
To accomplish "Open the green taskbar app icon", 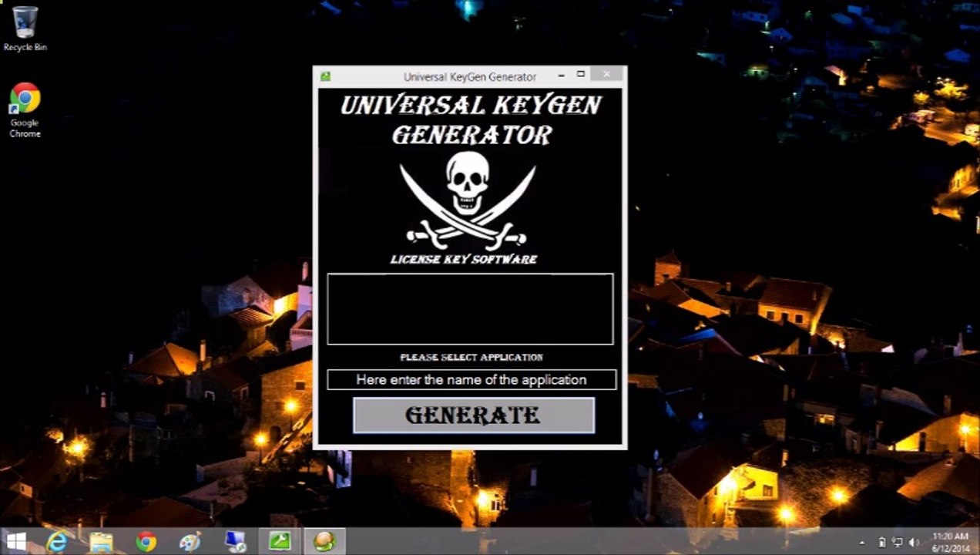I will coord(279,542).
